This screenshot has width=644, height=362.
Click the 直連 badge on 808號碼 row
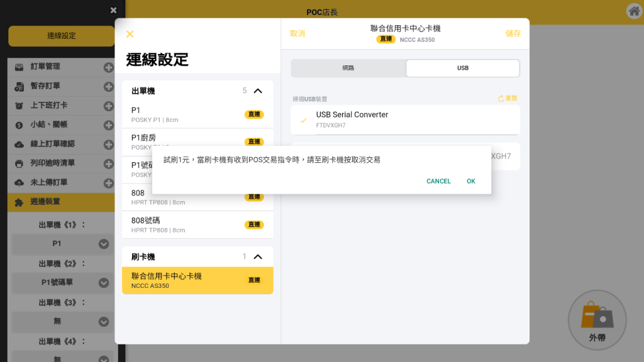pos(254,224)
